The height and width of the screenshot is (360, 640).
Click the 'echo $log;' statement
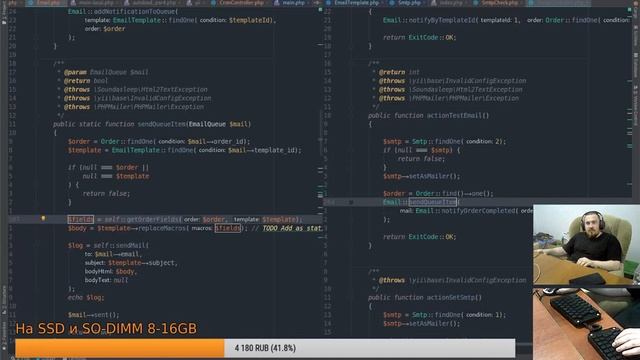coord(86,298)
